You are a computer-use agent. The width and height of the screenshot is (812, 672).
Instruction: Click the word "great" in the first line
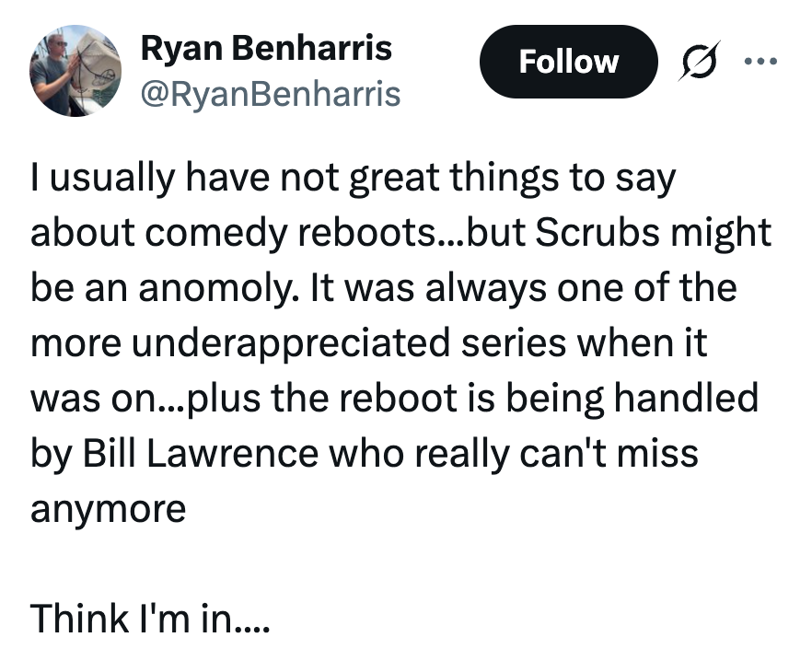[399, 179]
